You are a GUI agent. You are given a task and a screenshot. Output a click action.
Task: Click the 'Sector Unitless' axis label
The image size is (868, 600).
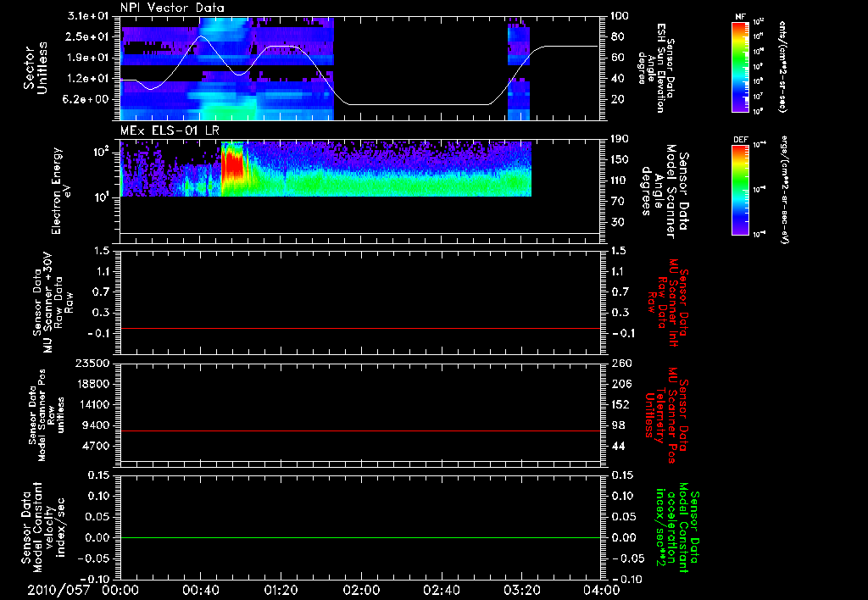pyautogui.click(x=36, y=68)
